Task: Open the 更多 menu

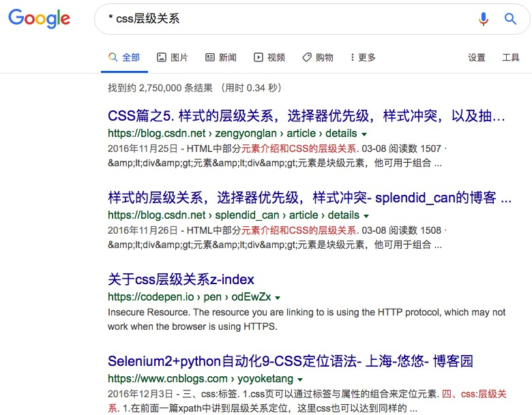Action: (364, 57)
